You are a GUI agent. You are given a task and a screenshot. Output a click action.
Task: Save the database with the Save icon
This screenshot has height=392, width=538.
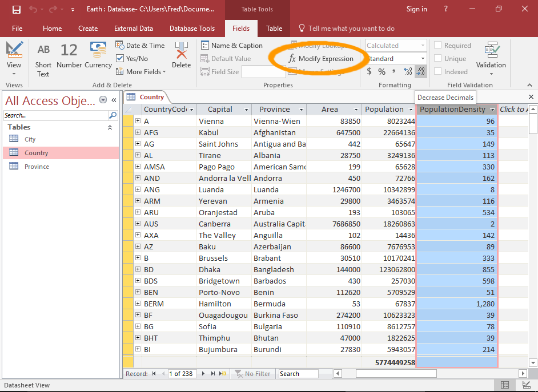tap(16, 9)
